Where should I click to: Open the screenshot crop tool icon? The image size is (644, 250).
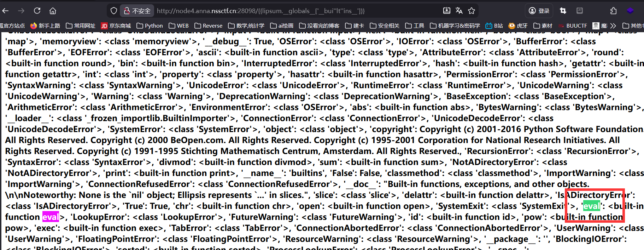[563, 11]
